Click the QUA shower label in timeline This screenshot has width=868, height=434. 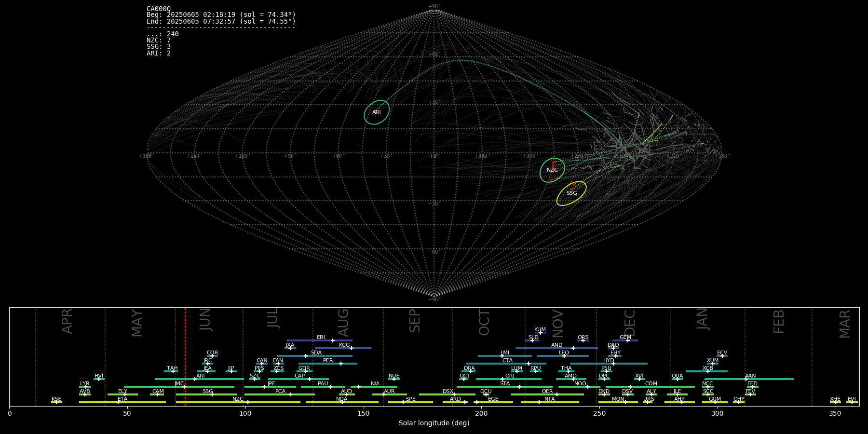click(x=677, y=376)
